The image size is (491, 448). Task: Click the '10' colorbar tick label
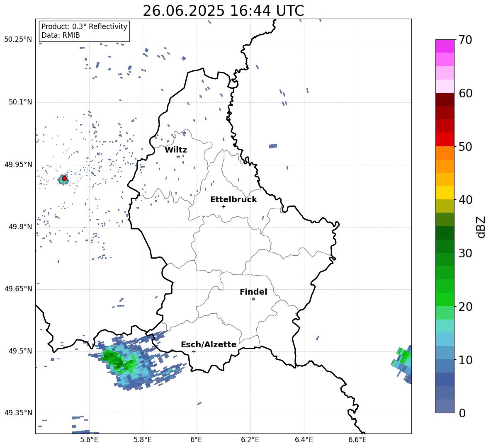pos(465,360)
